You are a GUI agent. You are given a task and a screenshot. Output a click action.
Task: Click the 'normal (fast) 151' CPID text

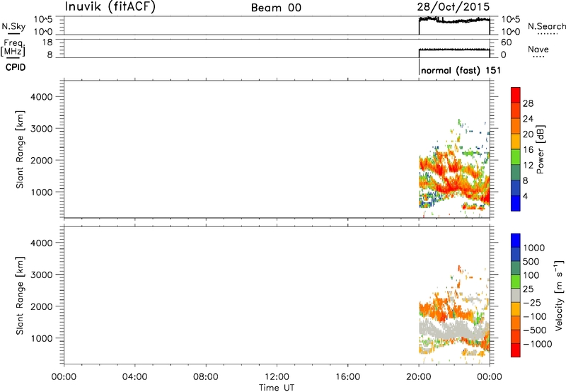pos(461,70)
